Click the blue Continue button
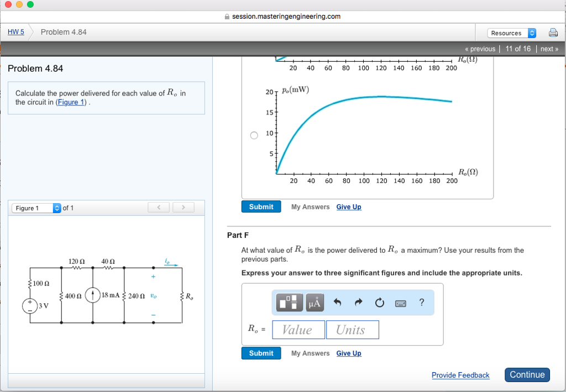The width and height of the screenshot is (566, 392). (527, 374)
